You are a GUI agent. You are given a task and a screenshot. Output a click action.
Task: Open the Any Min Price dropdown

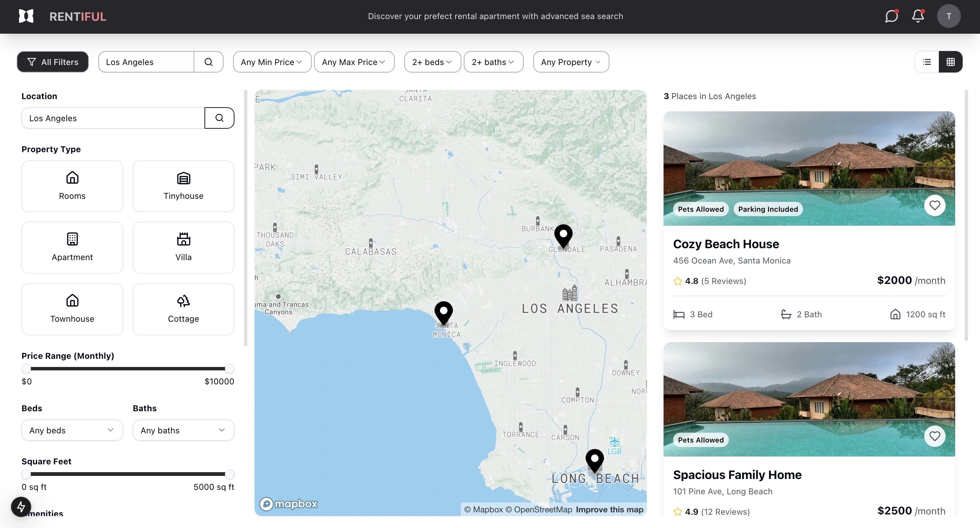click(x=272, y=62)
